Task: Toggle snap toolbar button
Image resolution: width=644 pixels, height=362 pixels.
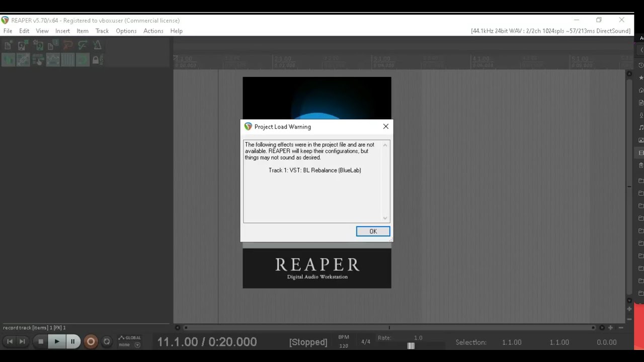Action: coord(83,59)
